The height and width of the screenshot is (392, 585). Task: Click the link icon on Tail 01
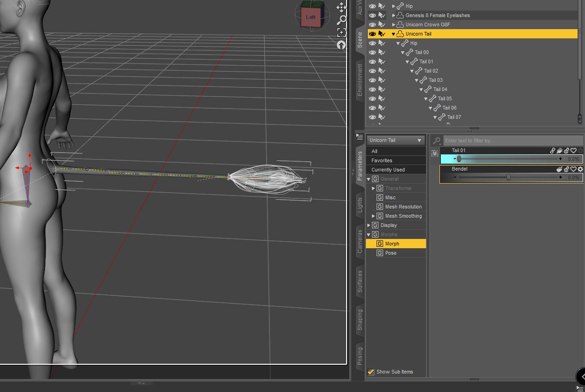553,151
